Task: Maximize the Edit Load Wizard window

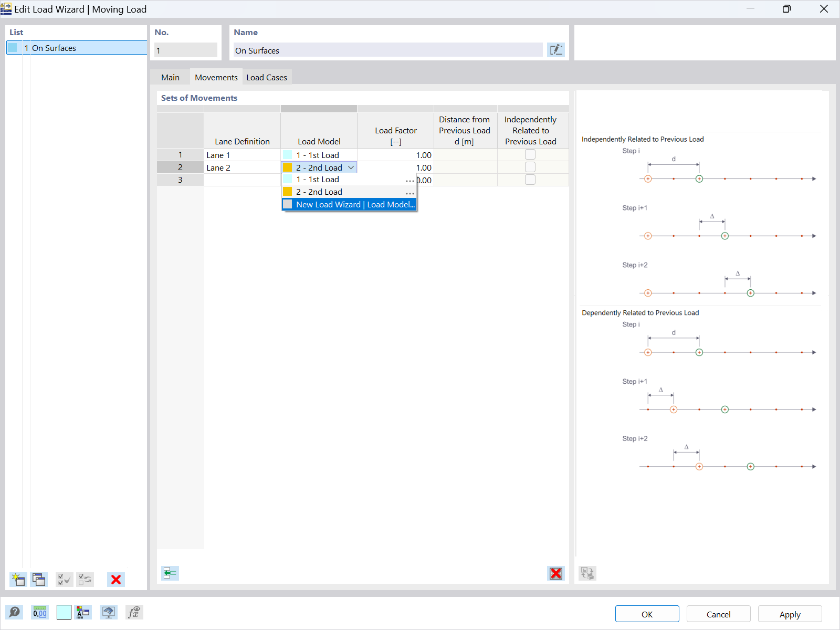Action: point(786,9)
